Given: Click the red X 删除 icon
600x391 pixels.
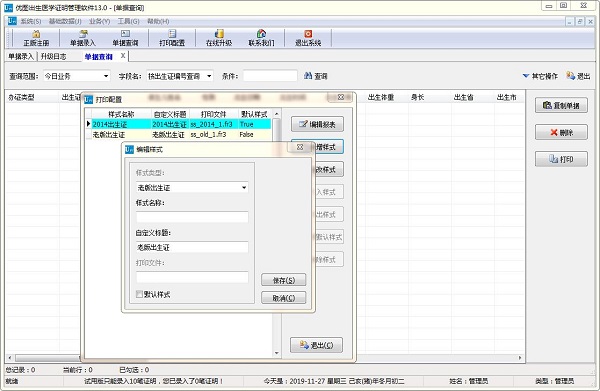Looking at the screenshot, I should point(554,132).
